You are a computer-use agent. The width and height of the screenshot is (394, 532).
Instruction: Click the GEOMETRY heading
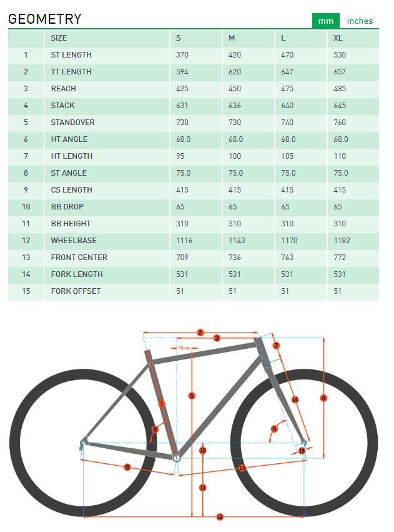point(45,19)
